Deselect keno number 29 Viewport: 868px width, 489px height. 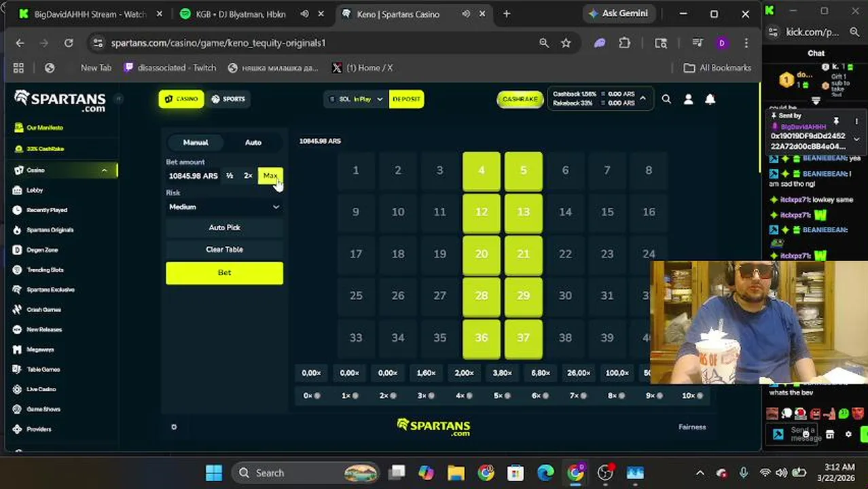(x=523, y=295)
